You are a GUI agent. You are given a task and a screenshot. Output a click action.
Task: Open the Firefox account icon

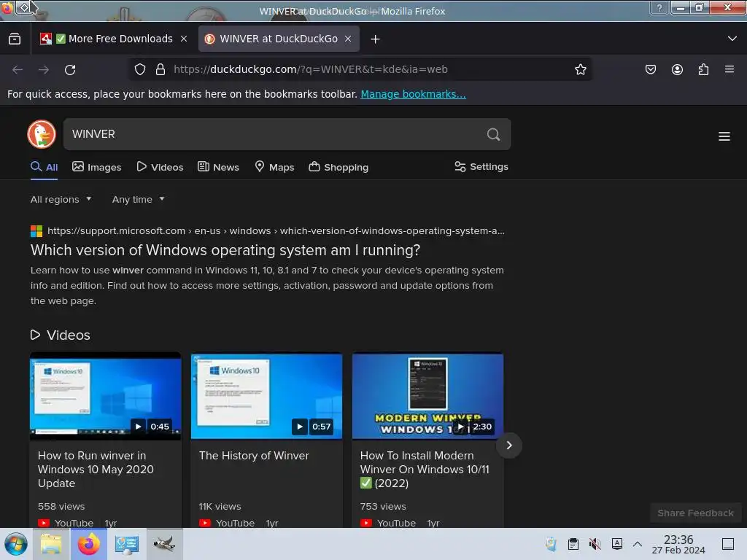coord(677,69)
